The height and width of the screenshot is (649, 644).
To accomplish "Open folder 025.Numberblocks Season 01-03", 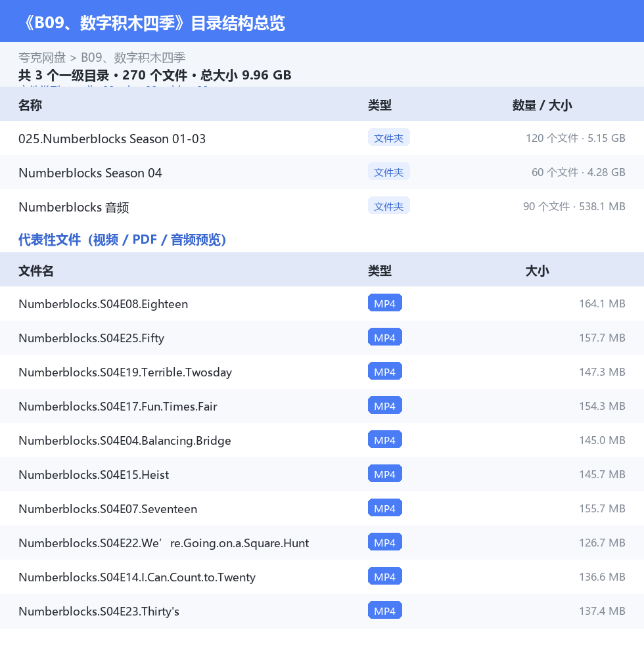I will (x=112, y=139).
